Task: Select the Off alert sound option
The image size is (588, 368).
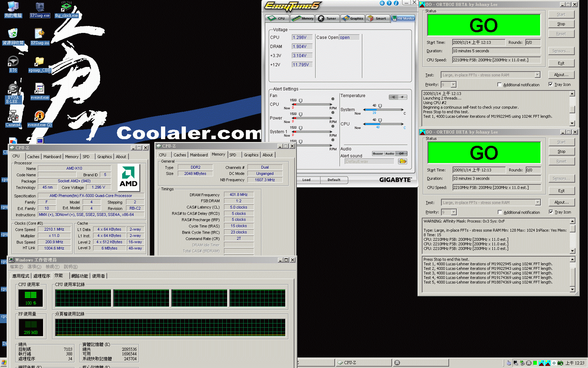Action: (x=401, y=154)
